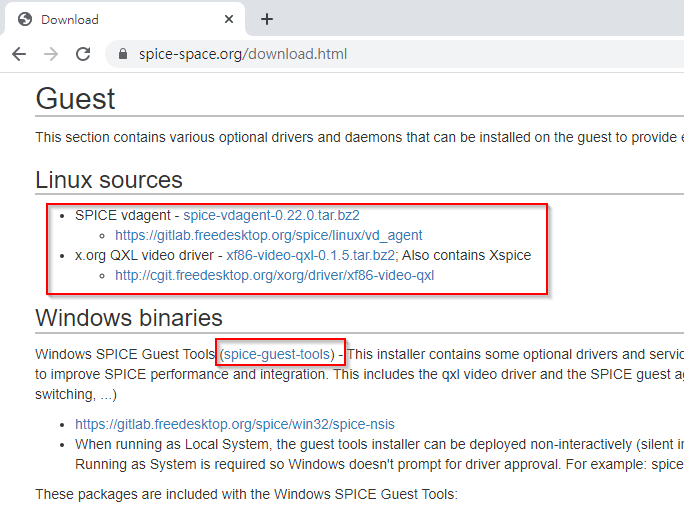Close the Download tab

click(x=229, y=19)
